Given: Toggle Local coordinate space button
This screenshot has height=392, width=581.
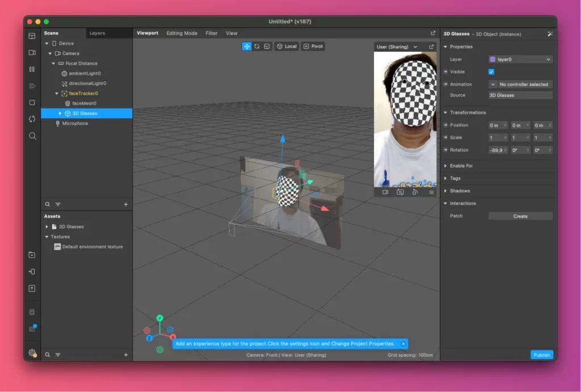Looking at the screenshot, I should pyautogui.click(x=287, y=47).
